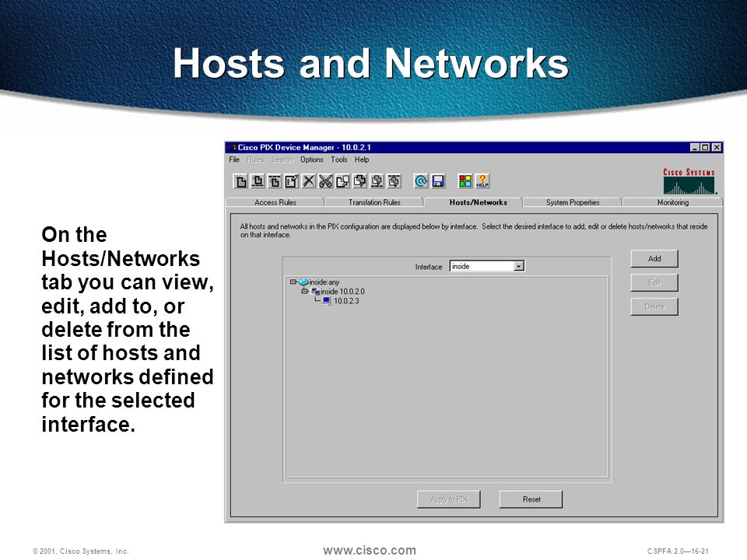747x560 pixels.
Task: Click the Copy toolbar icon
Action: 342,181
